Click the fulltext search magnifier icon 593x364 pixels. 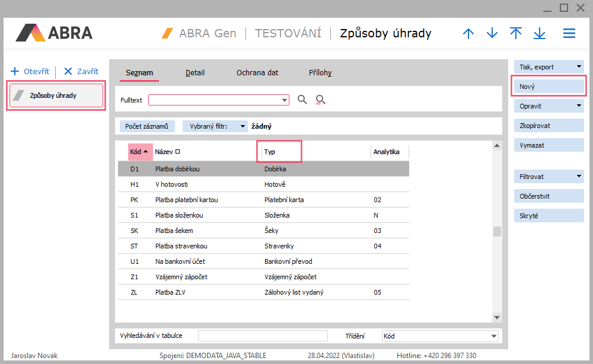click(x=302, y=100)
